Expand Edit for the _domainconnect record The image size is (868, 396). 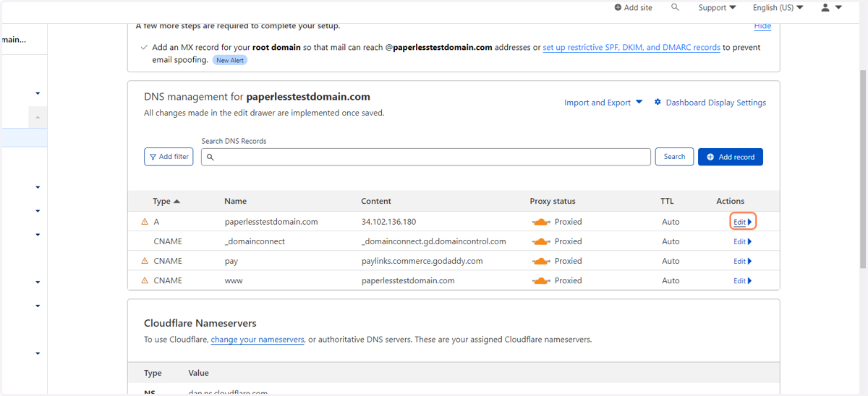[743, 241]
